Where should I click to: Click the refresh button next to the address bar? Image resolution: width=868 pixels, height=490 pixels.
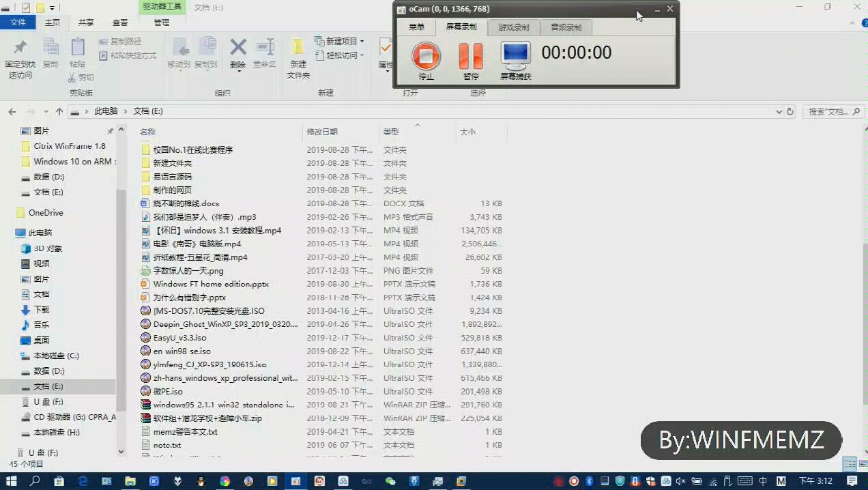tap(790, 111)
